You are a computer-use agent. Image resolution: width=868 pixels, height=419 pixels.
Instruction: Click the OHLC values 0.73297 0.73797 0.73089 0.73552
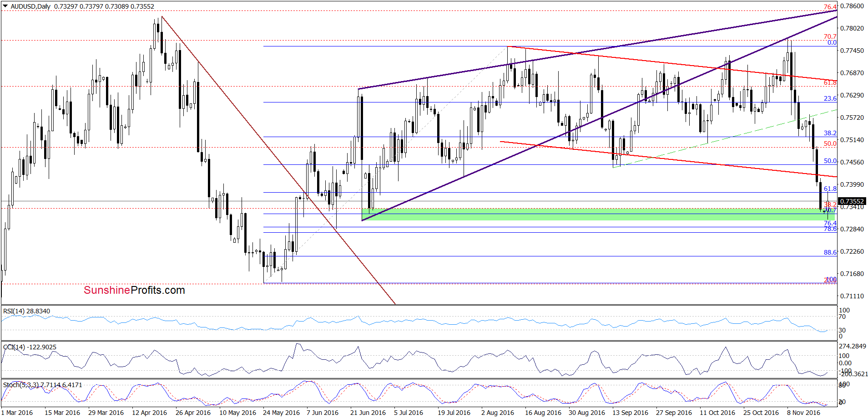tap(104, 6)
